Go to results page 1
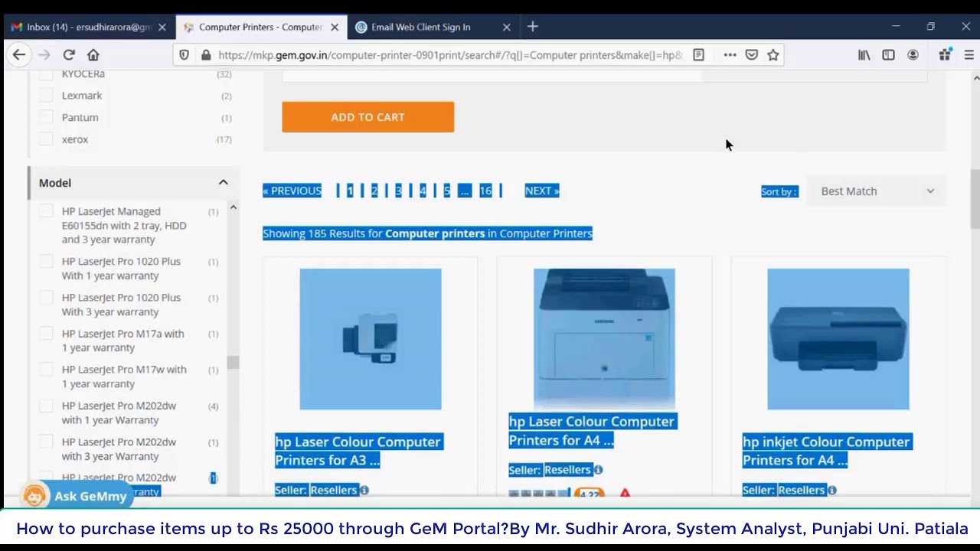 [350, 191]
